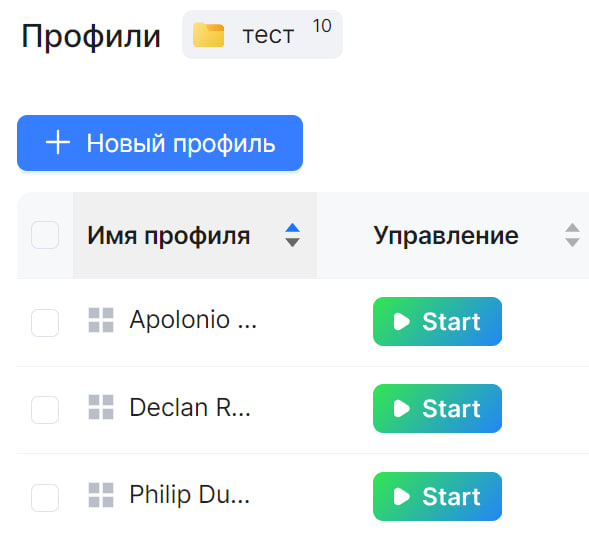
Task: Open the Apolonio profile name link
Action: [x=193, y=320]
